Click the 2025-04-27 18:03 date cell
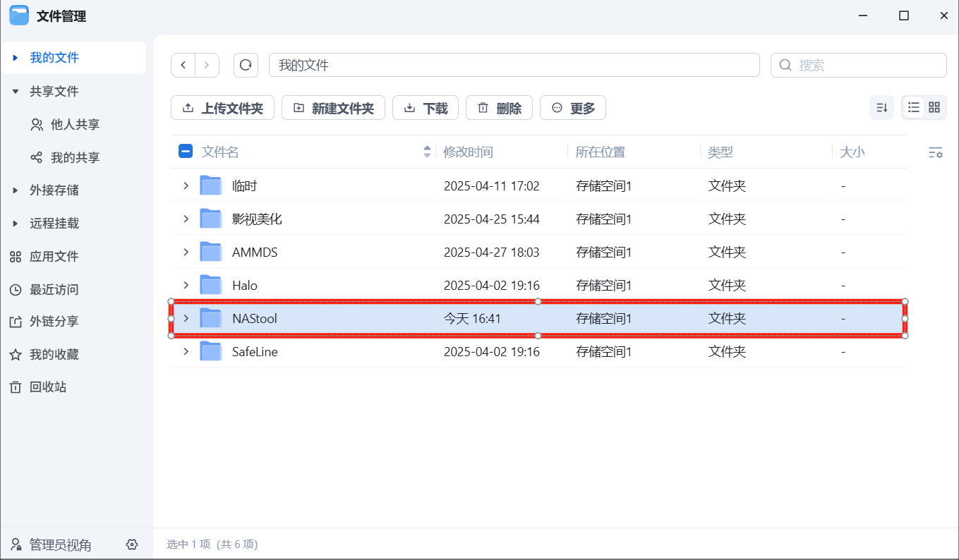This screenshot has width=959, height=560. [x=491, y=252]
